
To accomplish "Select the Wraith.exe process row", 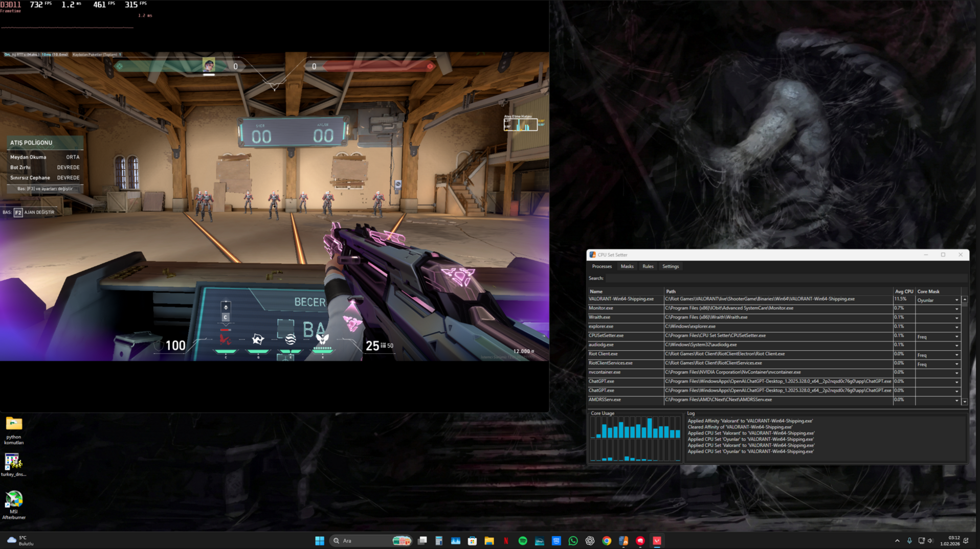I will (774, 317).
